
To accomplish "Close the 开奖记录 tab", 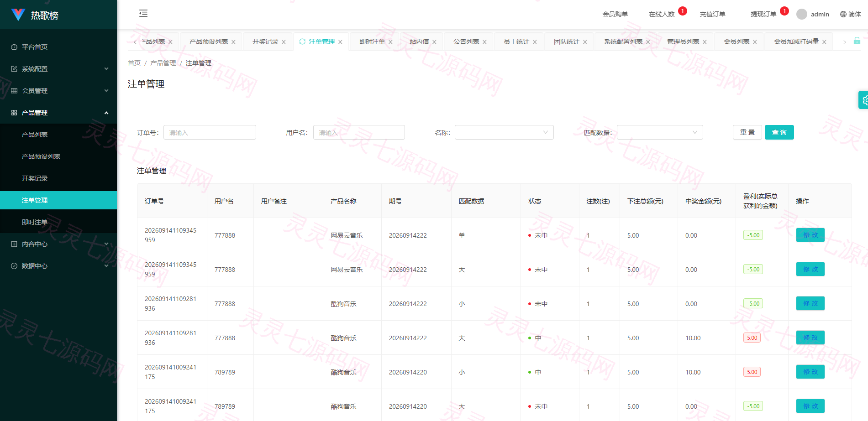I will (284, 42).
